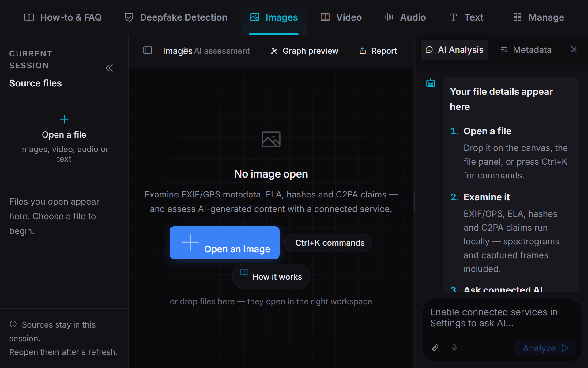Open the How it works link
The image size is (588, 368).
[x=271, y=277]
